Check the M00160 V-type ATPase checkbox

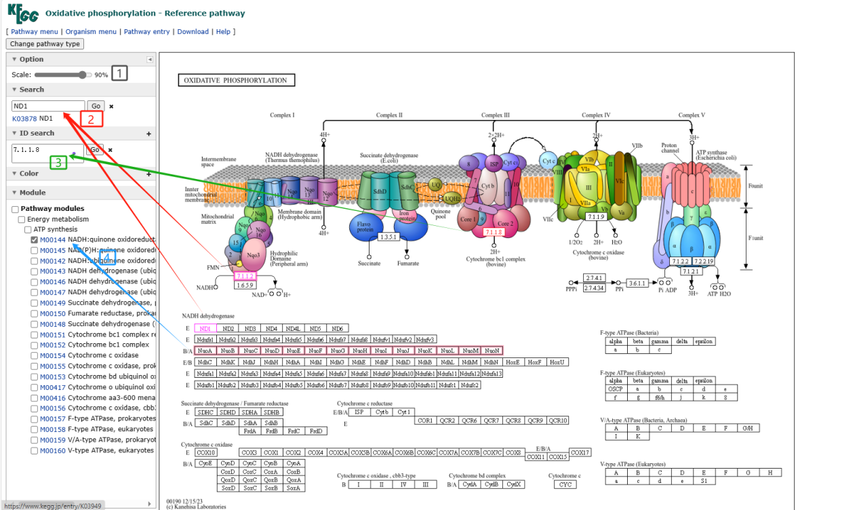point(35,451)
